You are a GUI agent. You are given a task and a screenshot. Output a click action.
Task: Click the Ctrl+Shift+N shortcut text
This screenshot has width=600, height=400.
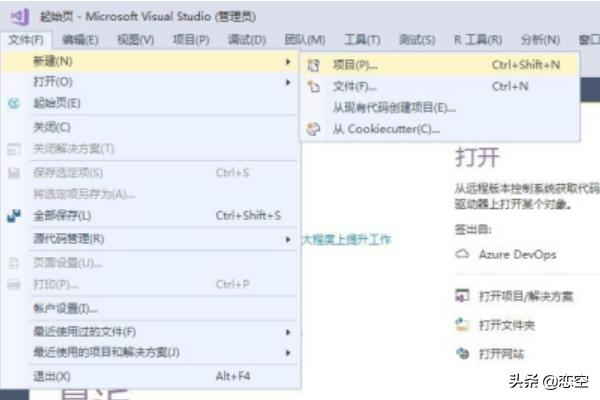pyautogui.click(x=526, y=65)
